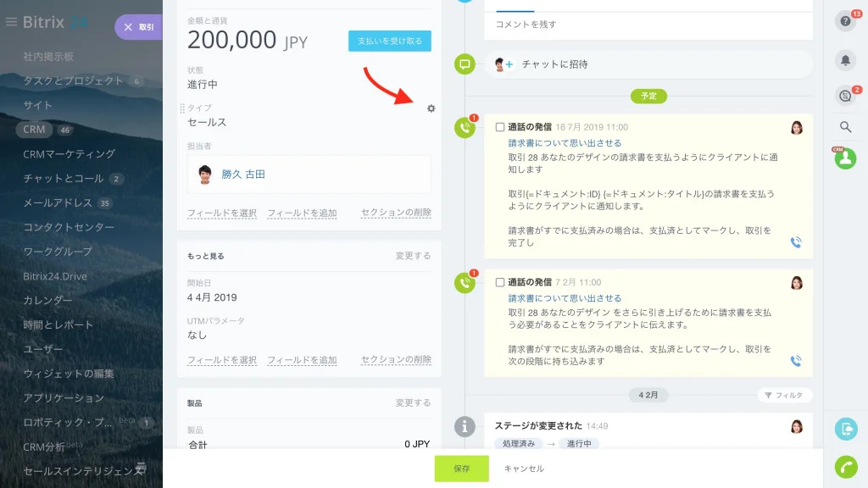
Task: Click the キャンセル button
Action: tap(524, 469)
